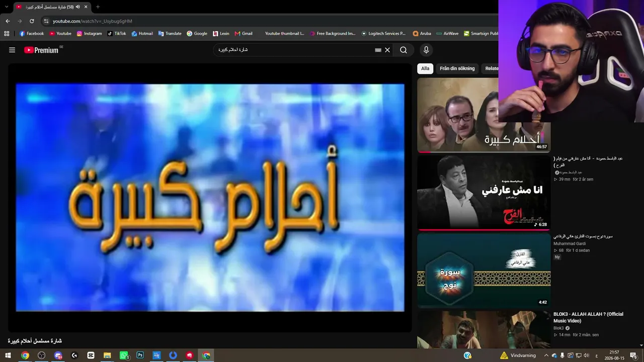
Task: Start voice search with the microphone
Action: pos(426,50)
